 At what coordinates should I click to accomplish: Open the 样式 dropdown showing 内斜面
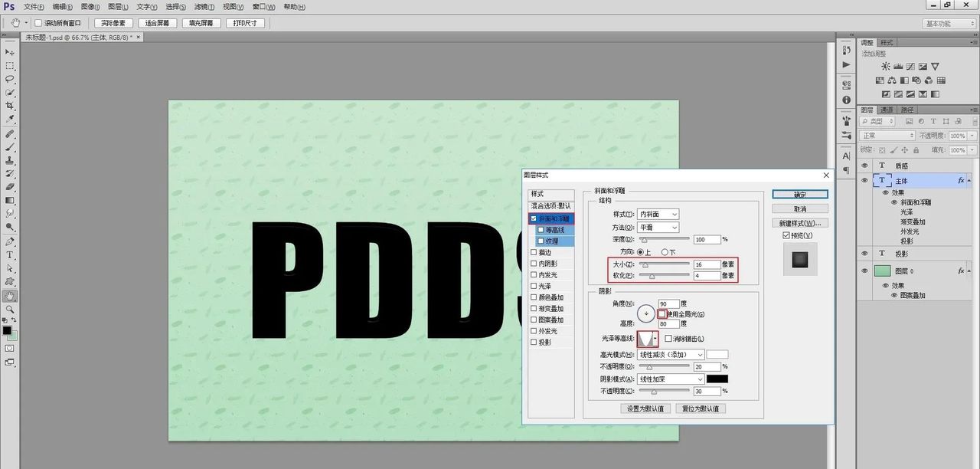658,215
